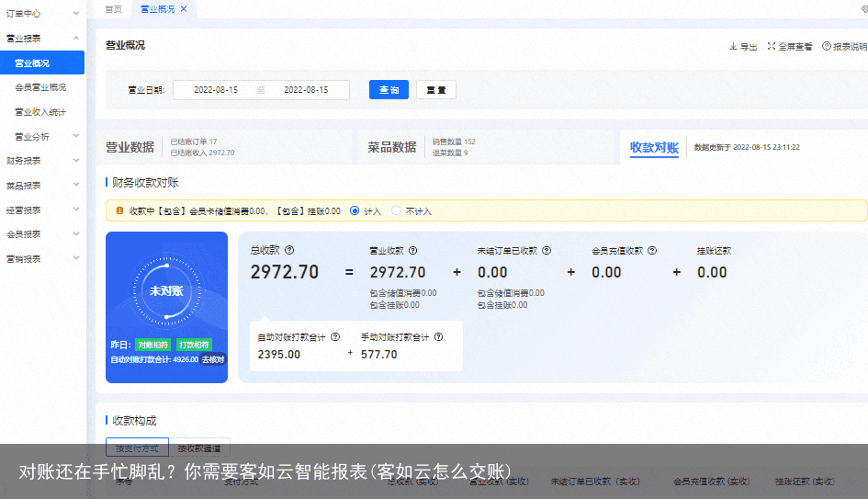This screenshot has height=499, width=868.
Task: Select the 按收款通道 tab
Action: [x=199, y=448]
